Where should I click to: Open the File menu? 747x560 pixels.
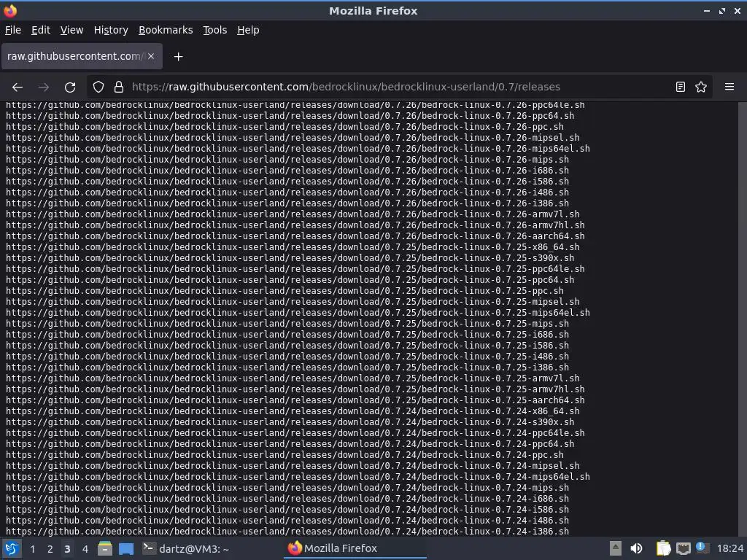pos(13,30)
